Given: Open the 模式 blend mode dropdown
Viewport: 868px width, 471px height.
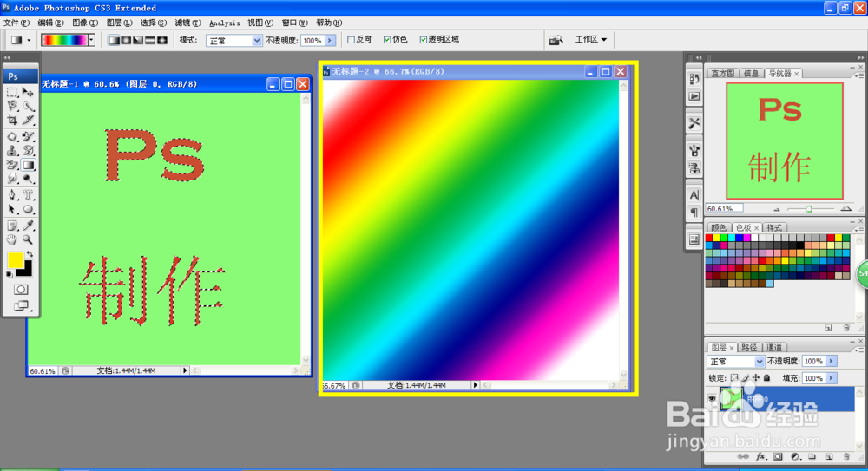Looking at the screenshot, I should (x=233, y=41).
